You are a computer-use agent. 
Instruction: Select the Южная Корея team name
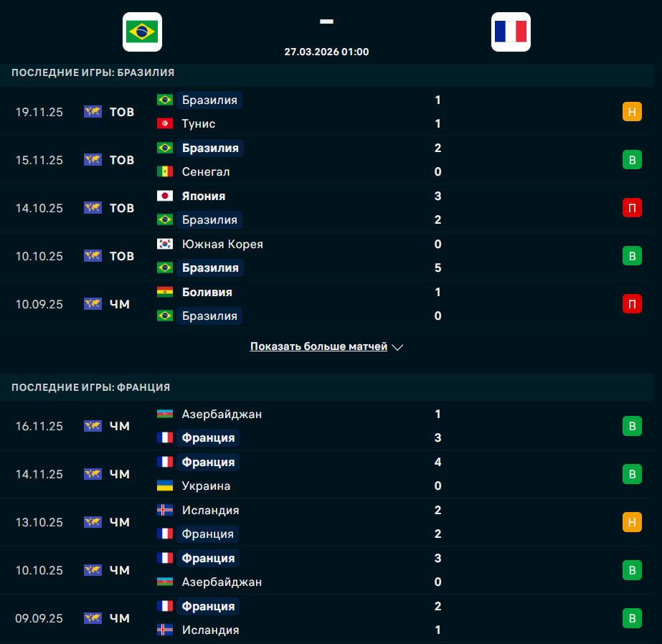(x=222, y=245)
